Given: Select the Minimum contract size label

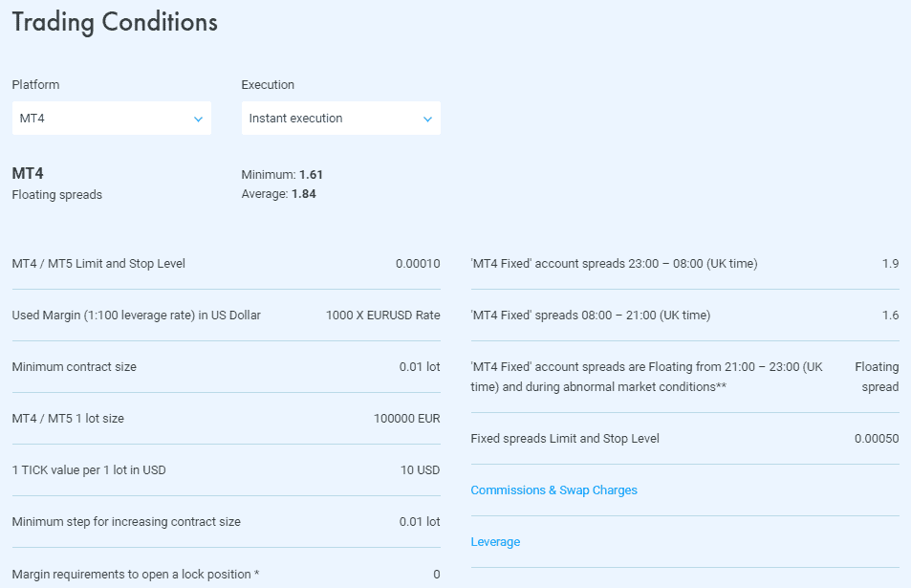Looking at the screenshot, I should [x=75, y=367].
